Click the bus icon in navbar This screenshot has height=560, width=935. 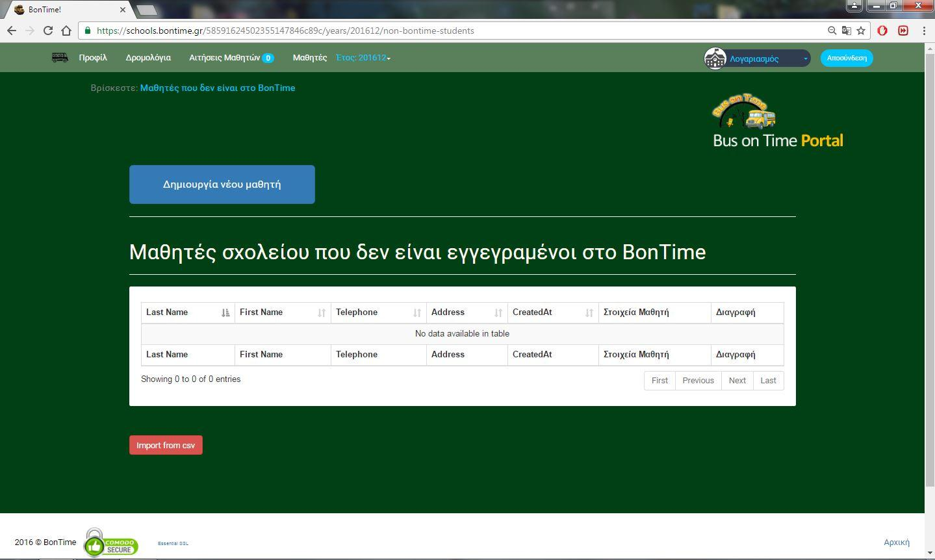tap(60, 57)
